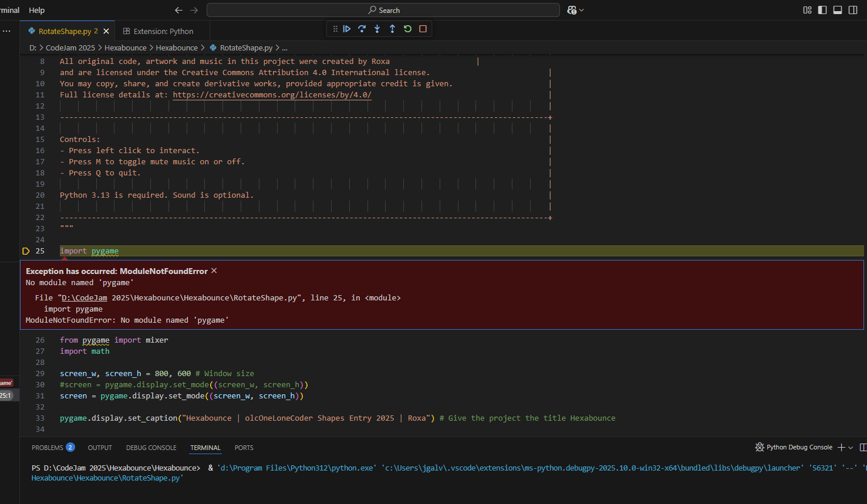The width and height of the screenshot is (867, 504).
Task: Click the Step Out debug icon
Action: coord(392,29)
